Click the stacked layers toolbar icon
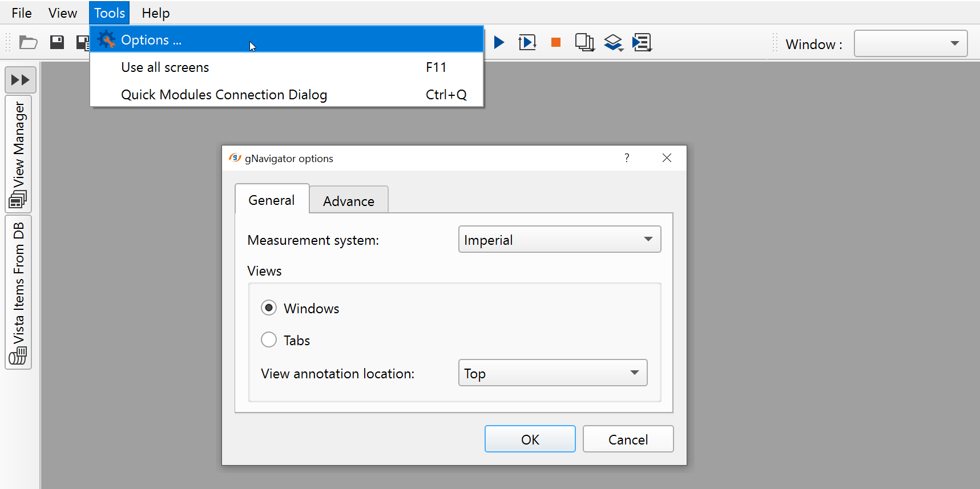 613,42
